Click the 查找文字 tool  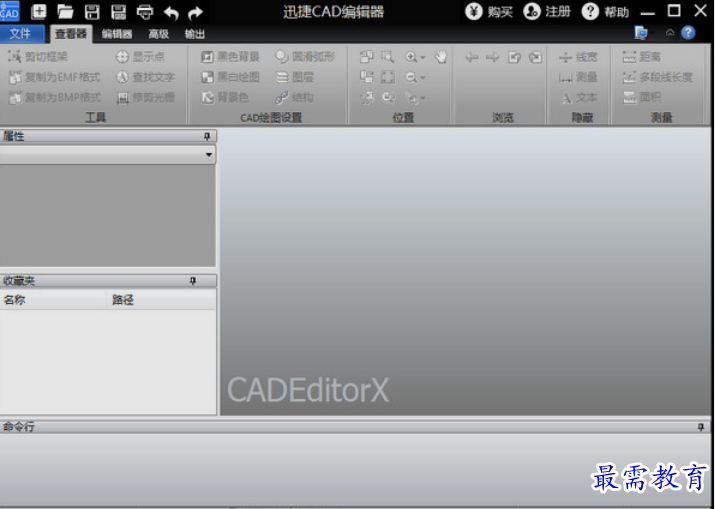[145, 77]
